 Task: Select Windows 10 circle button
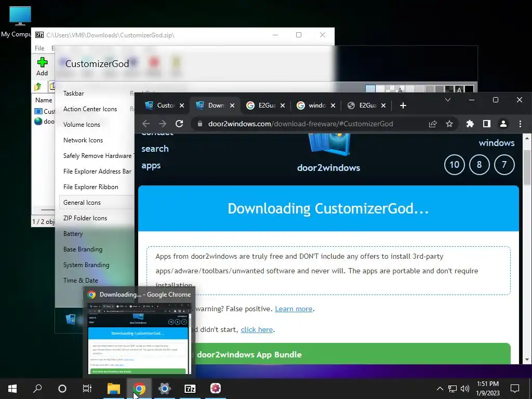pyautogui.click(x=454, y=165)
